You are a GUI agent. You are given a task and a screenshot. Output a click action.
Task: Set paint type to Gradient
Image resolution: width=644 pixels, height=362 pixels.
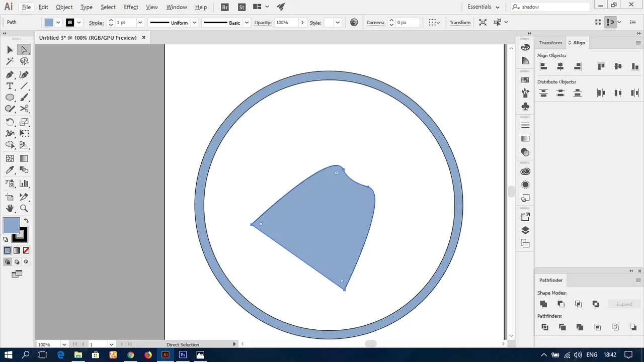pos(17,250)
